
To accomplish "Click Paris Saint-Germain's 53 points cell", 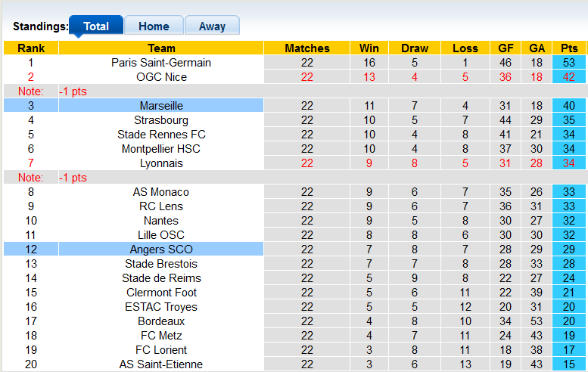I will tap(569, 63).
